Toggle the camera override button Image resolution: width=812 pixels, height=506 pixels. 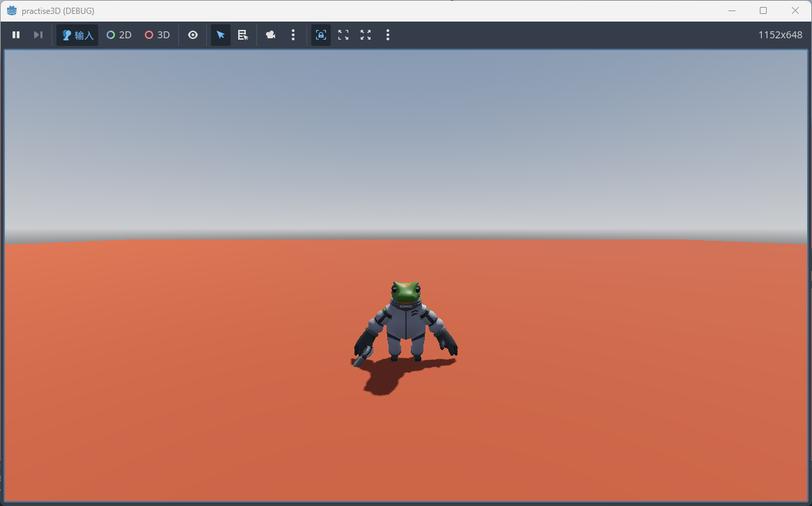tap(270, 35)
